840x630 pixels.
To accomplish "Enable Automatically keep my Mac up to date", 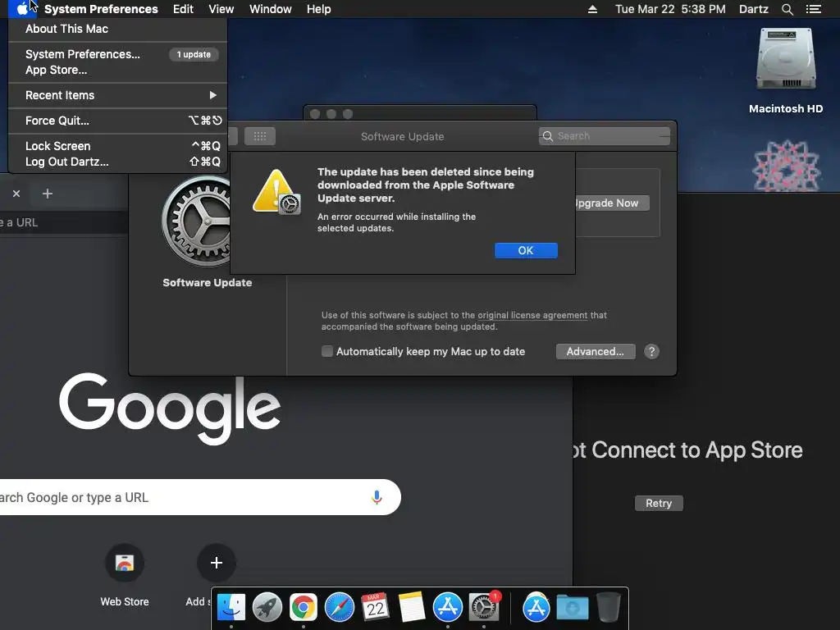I will click(326, 351).
